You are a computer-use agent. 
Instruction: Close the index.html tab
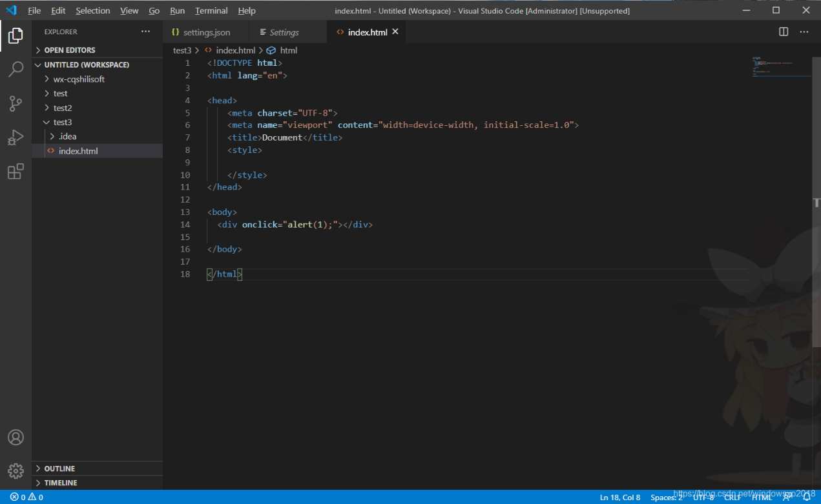[395, 32]
